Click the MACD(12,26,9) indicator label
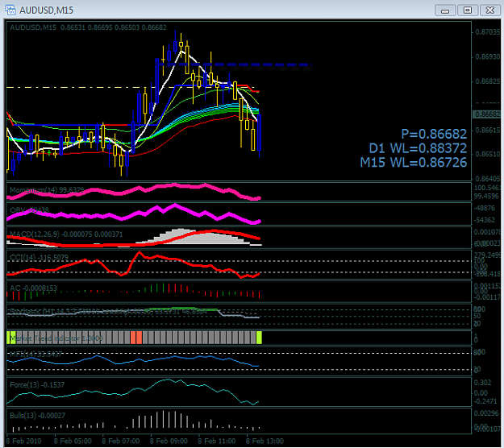The height and width of the screenshot is (448, 504). point(66,234)
